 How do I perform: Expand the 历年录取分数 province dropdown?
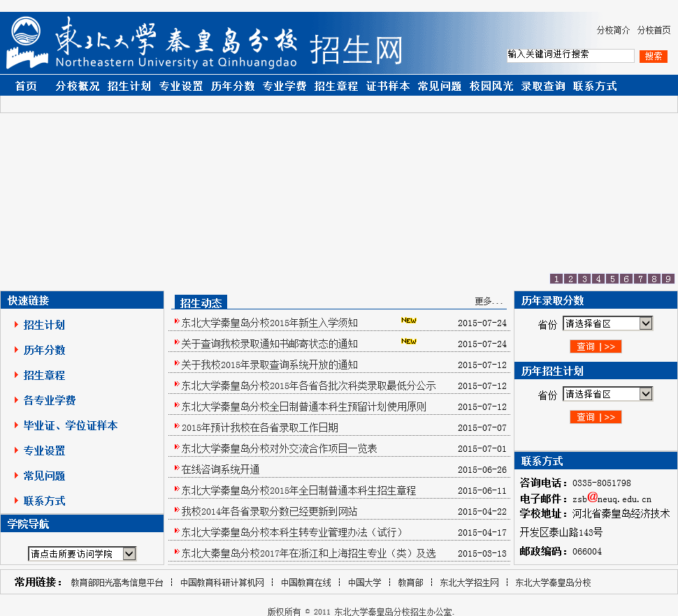pos(607,323)
